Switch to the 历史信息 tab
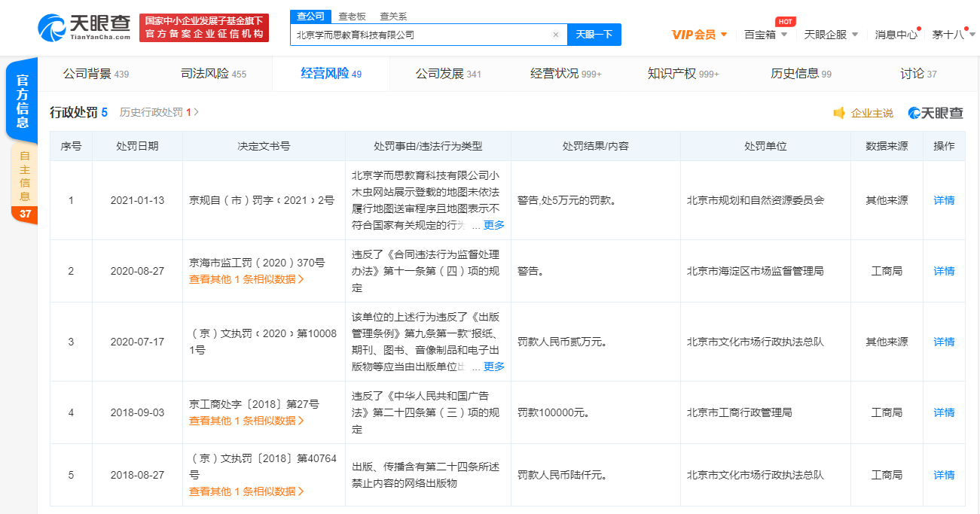This screenshot has height=514, width=980. click(801, 74)
